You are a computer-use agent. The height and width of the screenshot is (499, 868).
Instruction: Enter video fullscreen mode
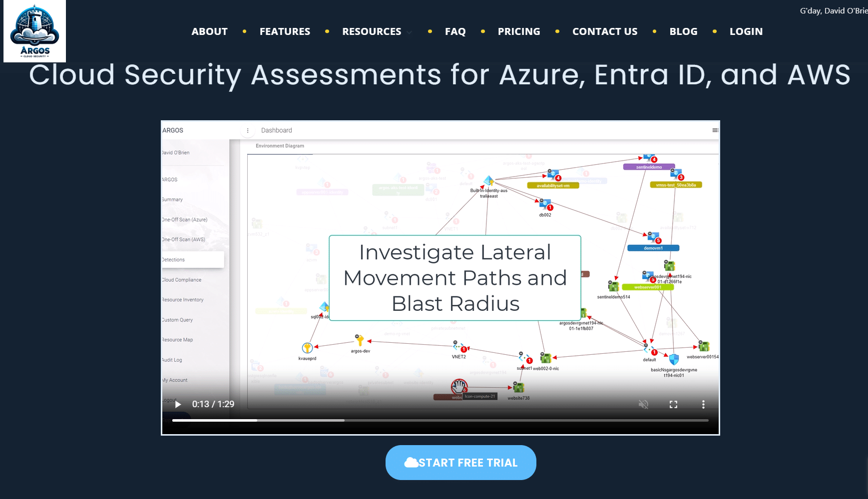(673, 404)
